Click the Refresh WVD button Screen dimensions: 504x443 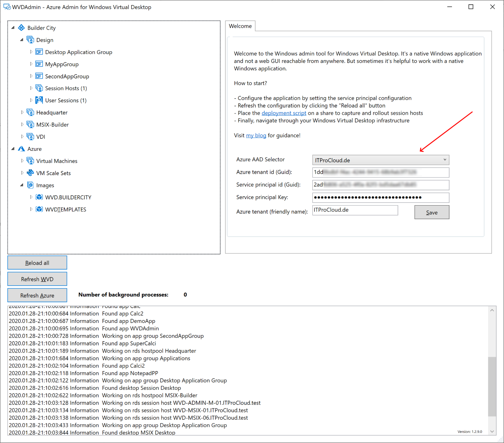(37, 279)
